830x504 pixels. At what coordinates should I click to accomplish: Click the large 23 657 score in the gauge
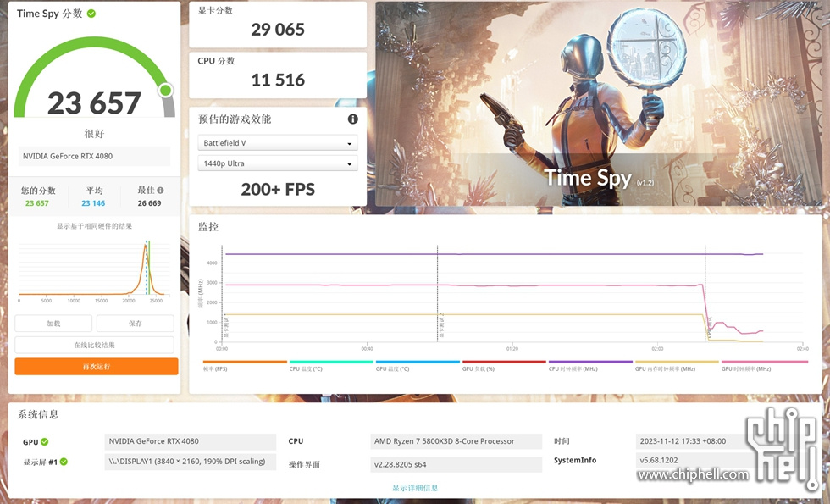94,103
